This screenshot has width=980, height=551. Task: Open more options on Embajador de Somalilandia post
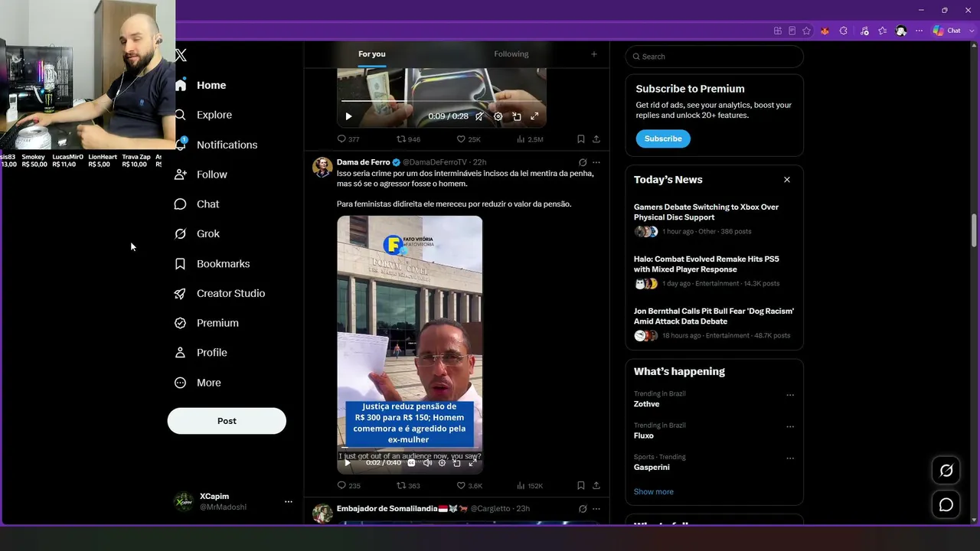(x=596, y=508)
